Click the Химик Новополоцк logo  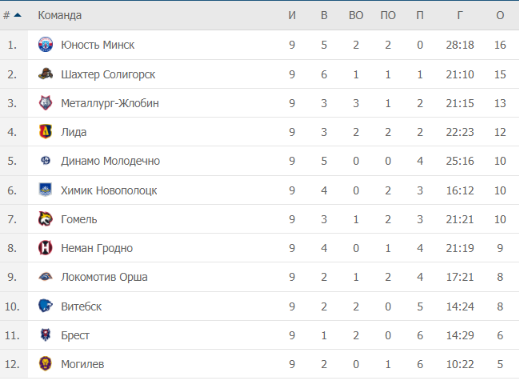point(45,190)
